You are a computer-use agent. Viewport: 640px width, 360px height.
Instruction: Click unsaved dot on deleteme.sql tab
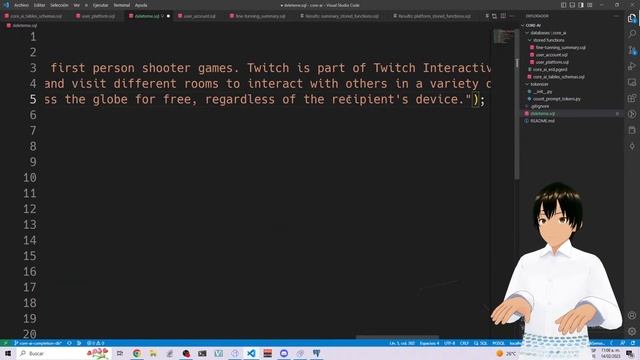point(168,16)
